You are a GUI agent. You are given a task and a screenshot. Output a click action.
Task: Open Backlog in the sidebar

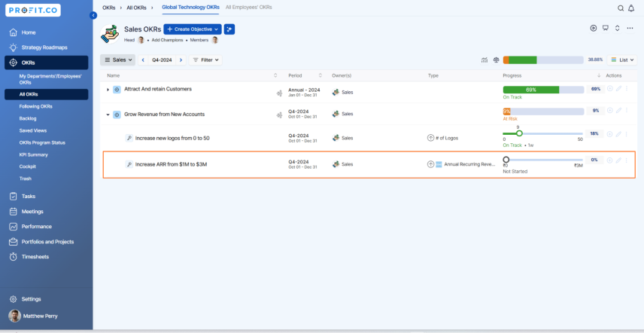coord(28,119)
